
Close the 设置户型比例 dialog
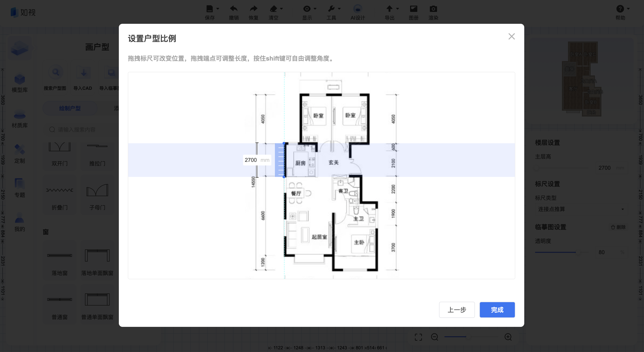click(x=511, y=37)
